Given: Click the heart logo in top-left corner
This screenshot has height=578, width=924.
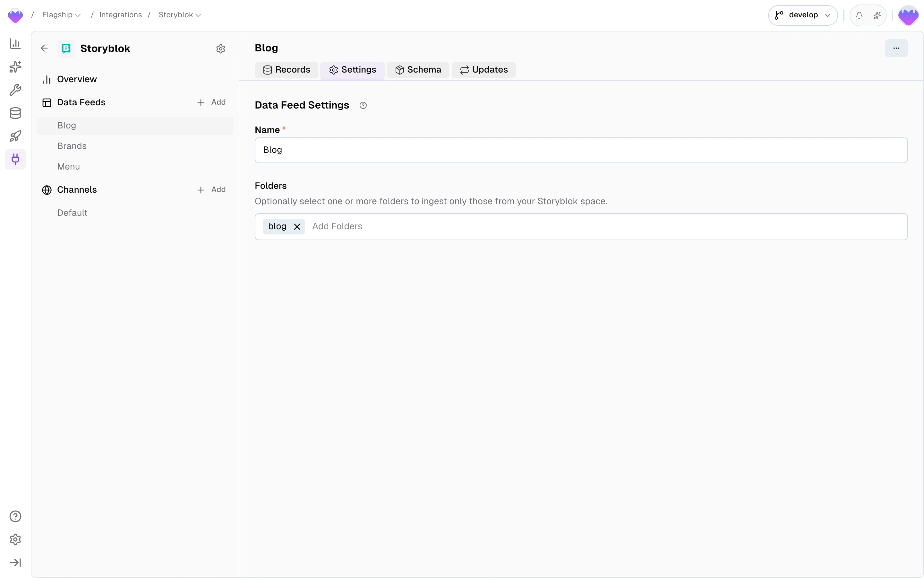Looking at the screenshot, I should coord(15,15).
